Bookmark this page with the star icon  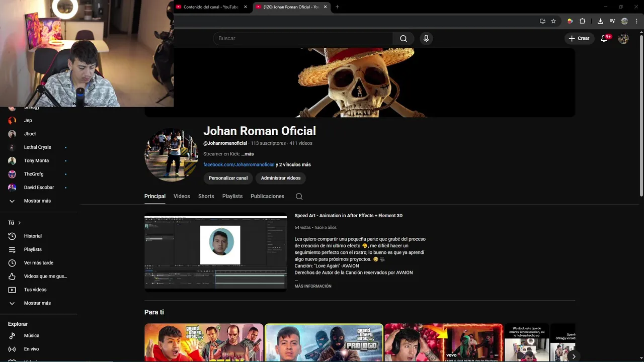[x=553, y=21]
